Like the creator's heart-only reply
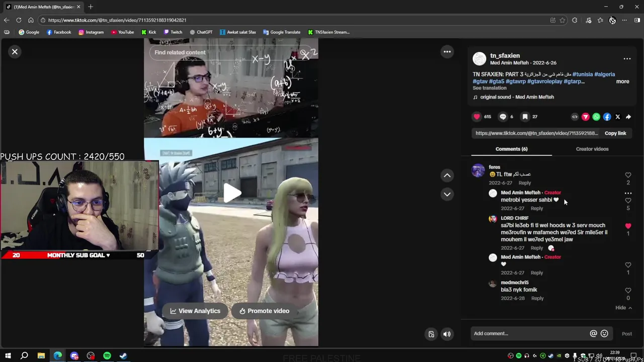This screenshot has width=644, height=362. click(628, 265)
